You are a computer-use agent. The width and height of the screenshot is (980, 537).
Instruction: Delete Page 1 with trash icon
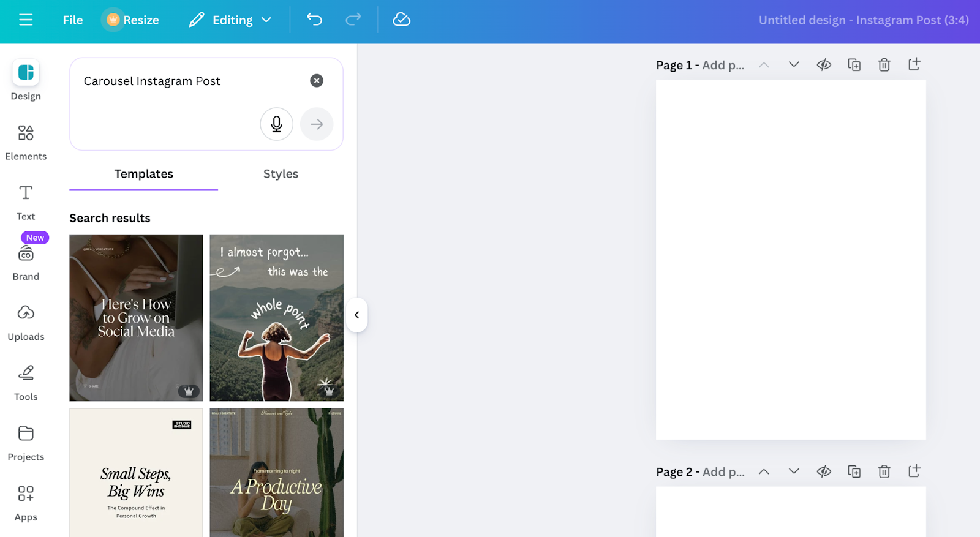point(884,65)
